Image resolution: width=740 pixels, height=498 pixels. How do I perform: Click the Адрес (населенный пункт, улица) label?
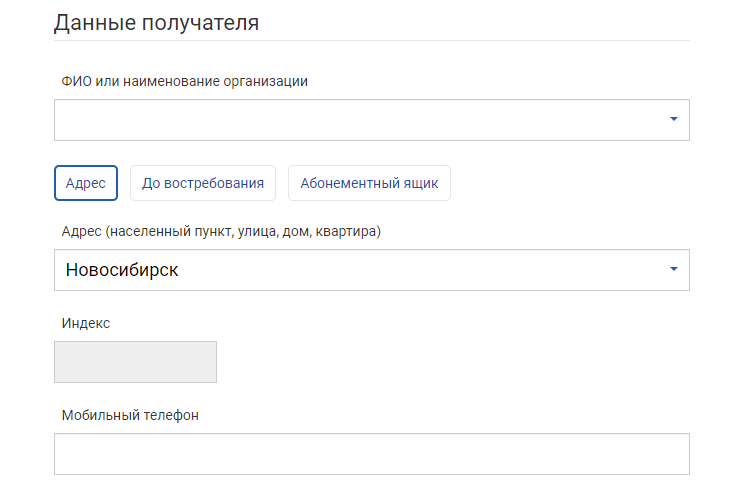[x=221, y=232]
